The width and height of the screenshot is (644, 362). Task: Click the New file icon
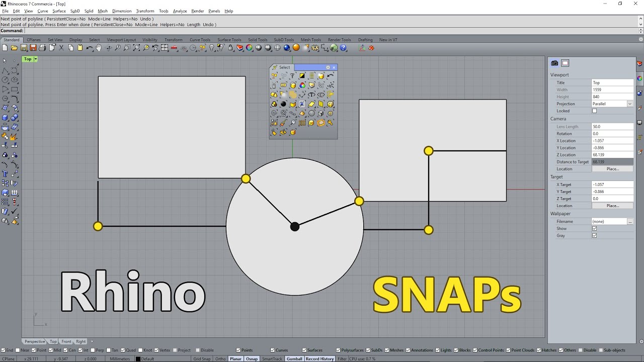(x=5, y=48)
